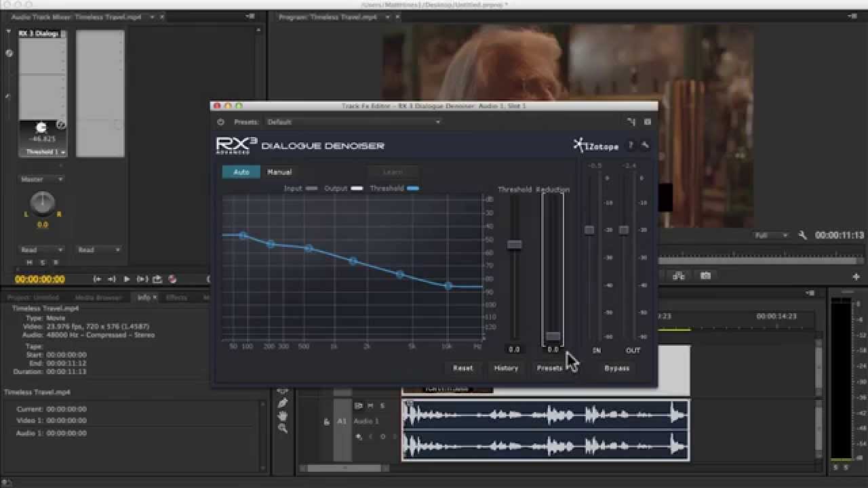Click the Threshold value field 0.0
The image size is (868, 488).
click(x=514, y=350)
